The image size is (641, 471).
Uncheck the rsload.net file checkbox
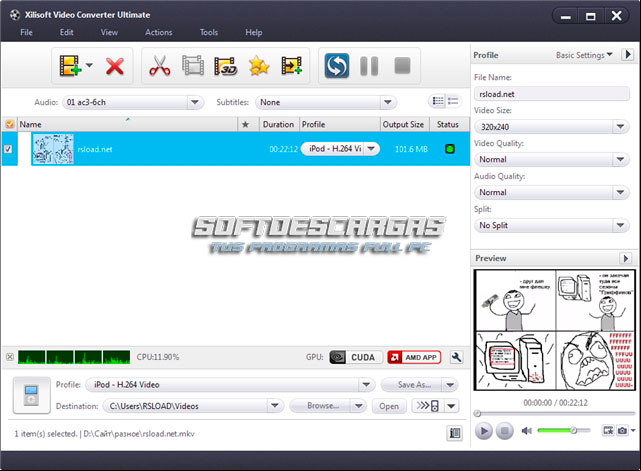[x=8, y=149]
